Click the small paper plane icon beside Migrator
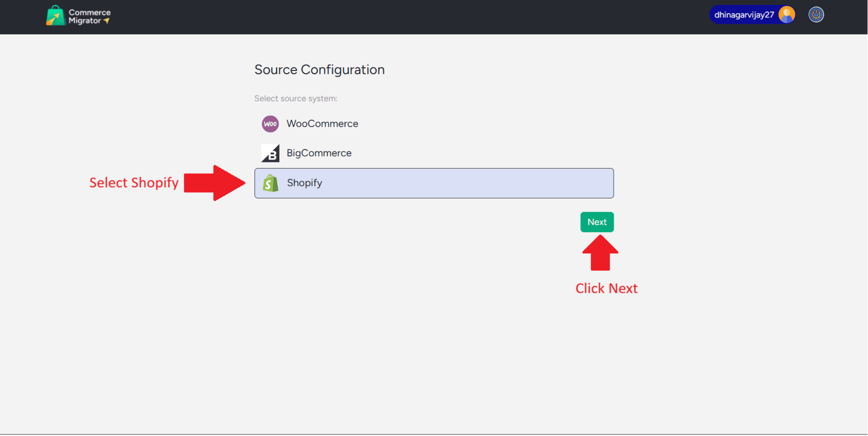Viewport: 868px width, 436px height. 107,21
